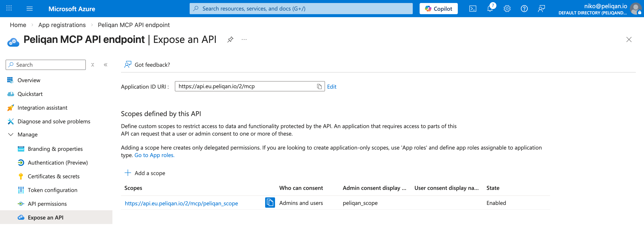Edit the Application ID URI
The height and width of the screenshot is (227, 644).
click(x=331, y=86)
